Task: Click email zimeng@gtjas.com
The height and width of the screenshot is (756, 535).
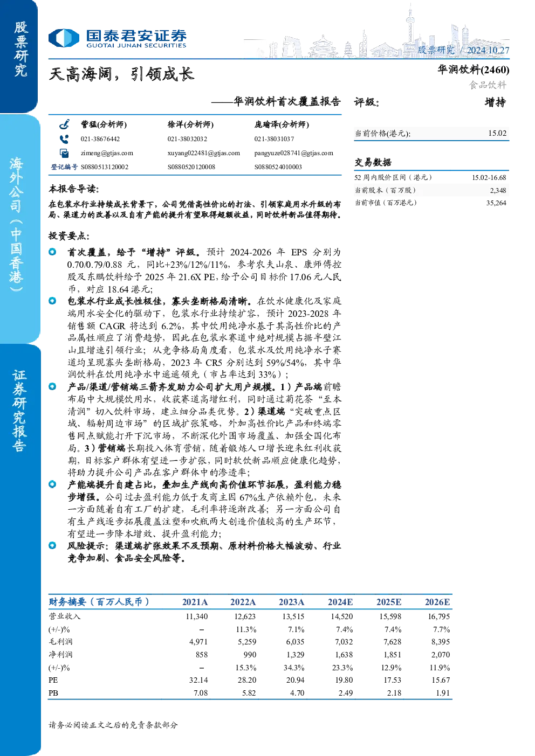Action: click(x=107, y=153)
